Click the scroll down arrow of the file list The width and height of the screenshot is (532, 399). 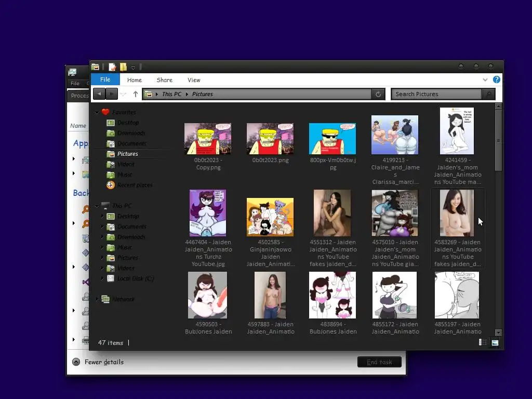coord(498,332)
